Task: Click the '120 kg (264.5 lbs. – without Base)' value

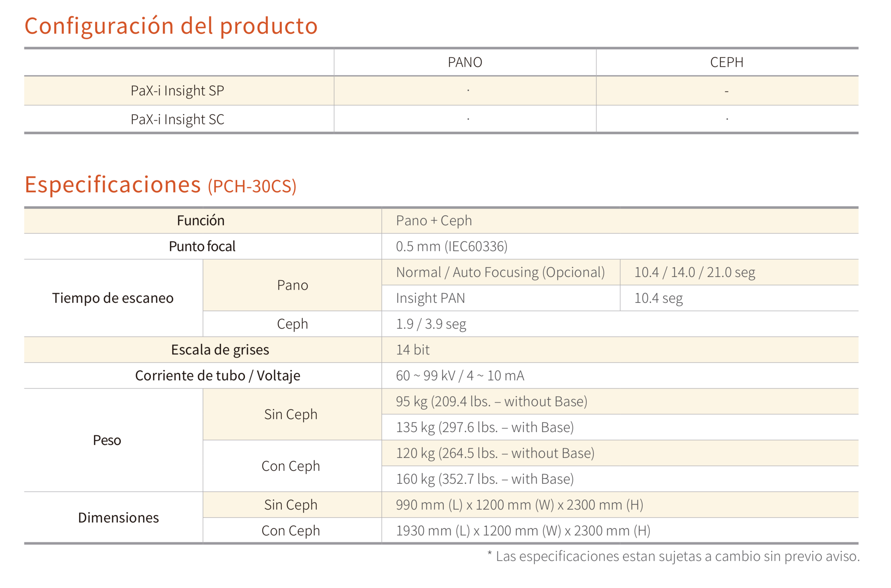Action: click(x=495, y=453)
